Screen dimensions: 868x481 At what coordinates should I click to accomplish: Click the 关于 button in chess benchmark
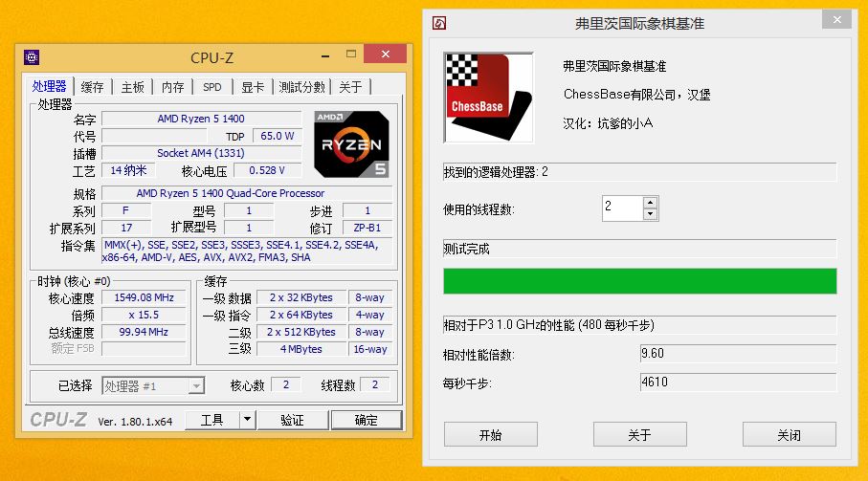coord(640,434)
